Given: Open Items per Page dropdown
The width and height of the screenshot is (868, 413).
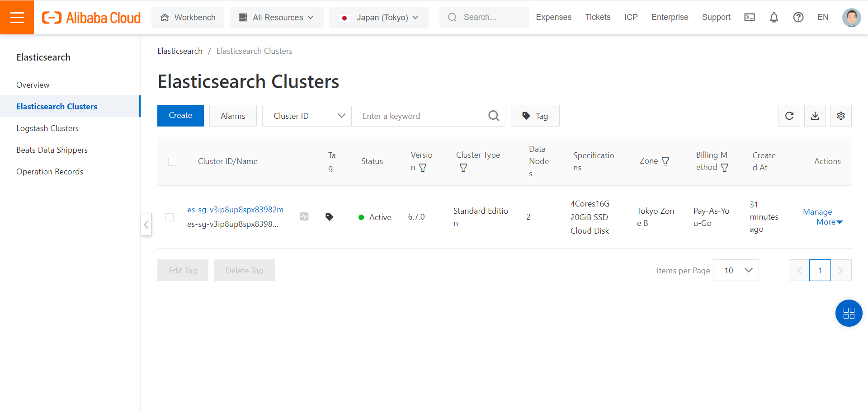Looking at the screenshot, I should pos(736,270).
